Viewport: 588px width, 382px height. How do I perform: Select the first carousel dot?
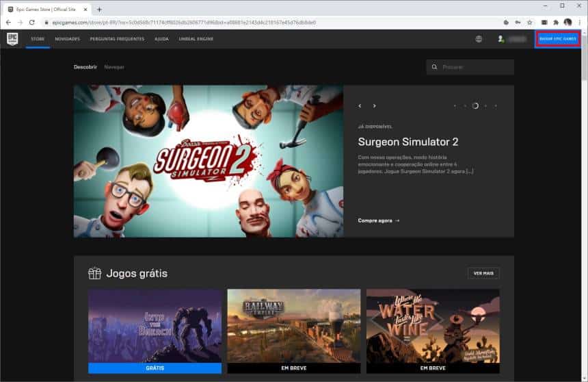[455, 106]
